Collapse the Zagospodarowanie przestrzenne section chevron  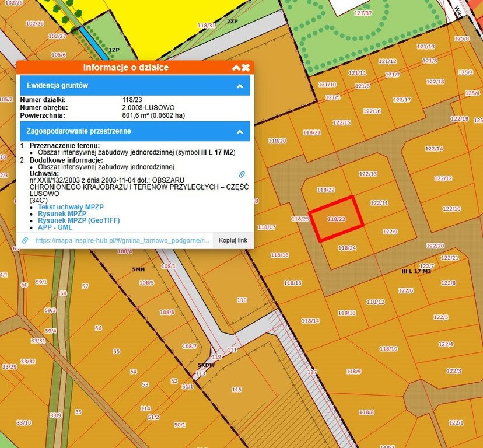tap(240, 132)
